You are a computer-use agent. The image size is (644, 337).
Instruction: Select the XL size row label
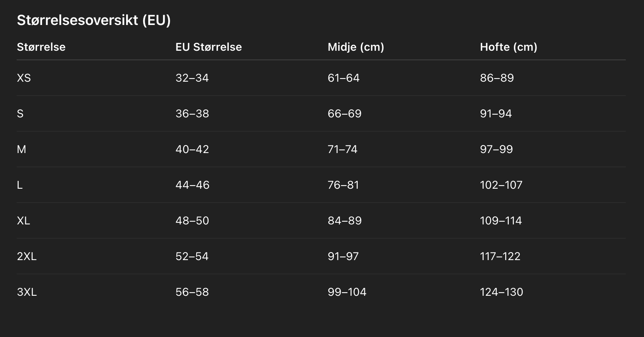(x=23, y=221)
